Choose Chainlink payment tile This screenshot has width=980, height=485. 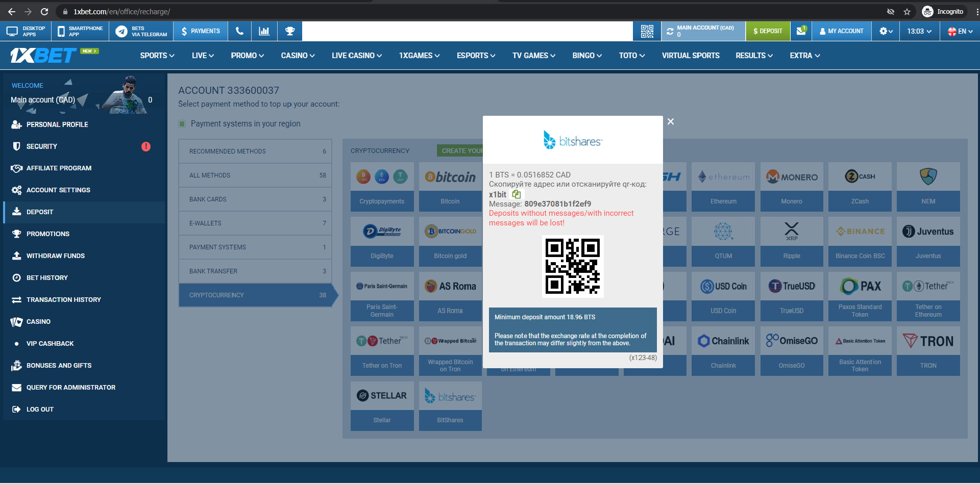[x=723, y=351]
